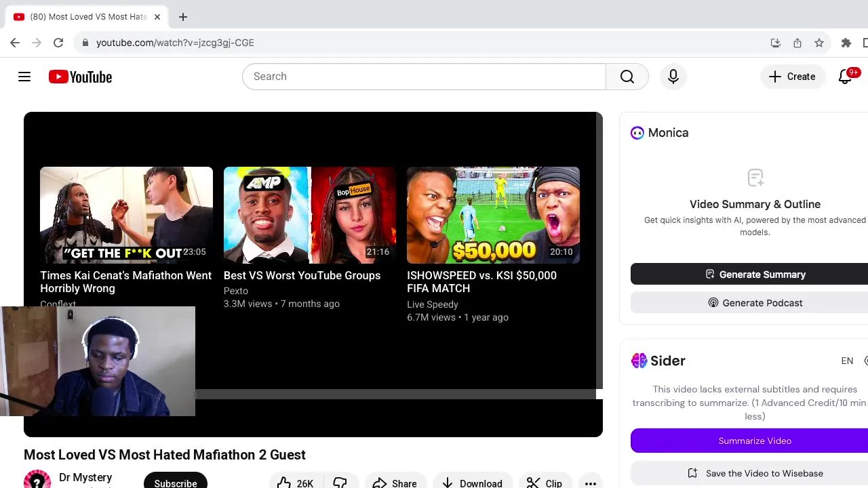Like the video (26K)
The width and height of the screenshot is (868, 488).
[296, 482]
